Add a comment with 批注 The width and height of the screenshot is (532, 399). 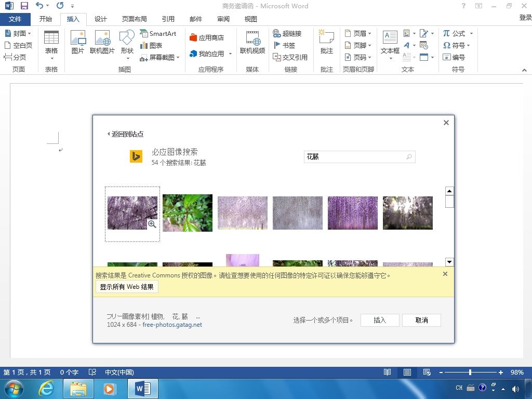click(326, 42)
